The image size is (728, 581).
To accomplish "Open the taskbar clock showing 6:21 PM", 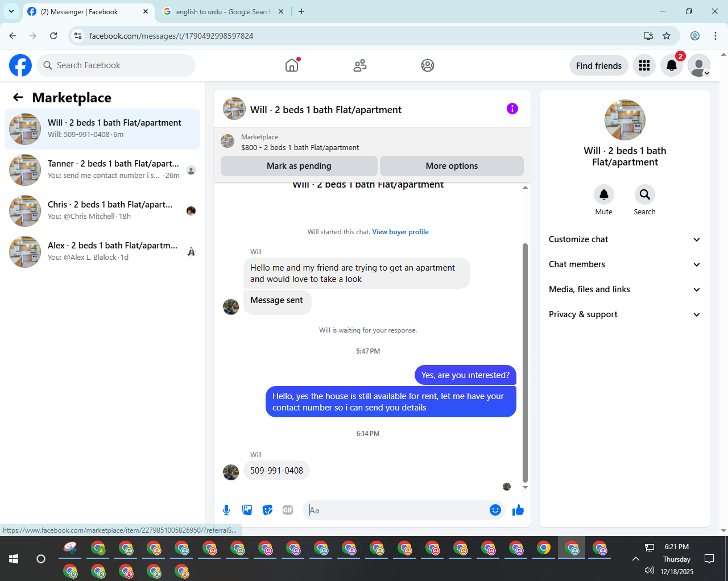I will click(x=677, y=559).
